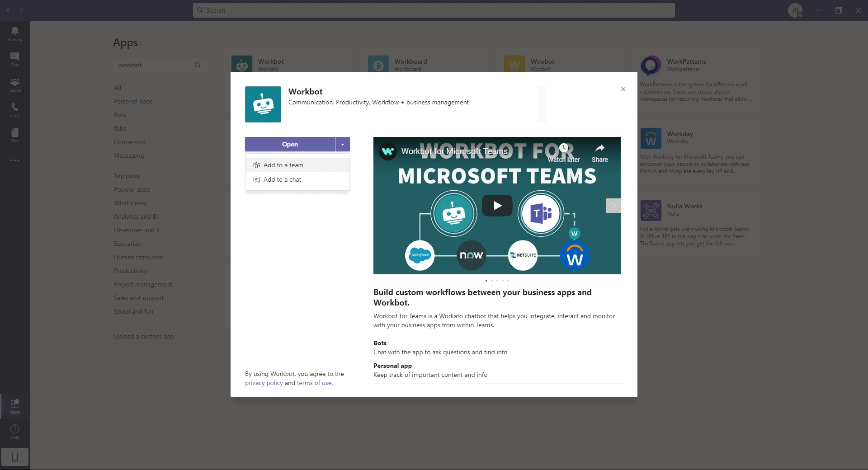Open the privacy policy link
This screenshot has height=470, width=868.
tap(264, 383)
